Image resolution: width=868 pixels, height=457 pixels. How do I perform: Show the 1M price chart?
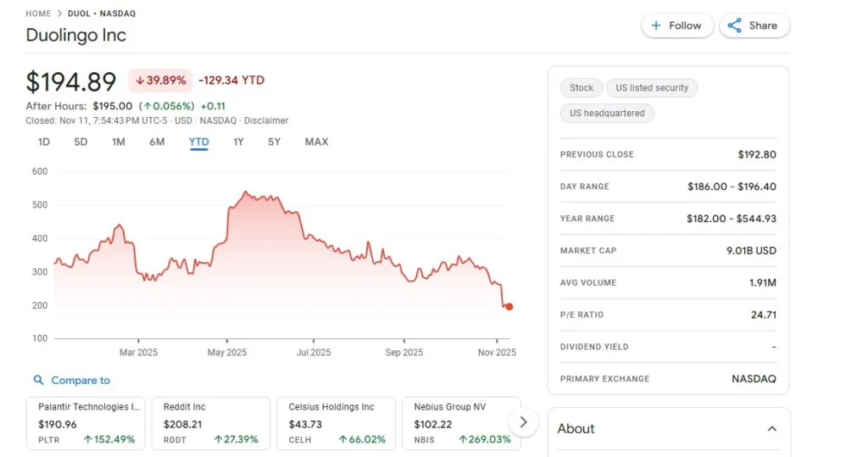tap(119, 142)
